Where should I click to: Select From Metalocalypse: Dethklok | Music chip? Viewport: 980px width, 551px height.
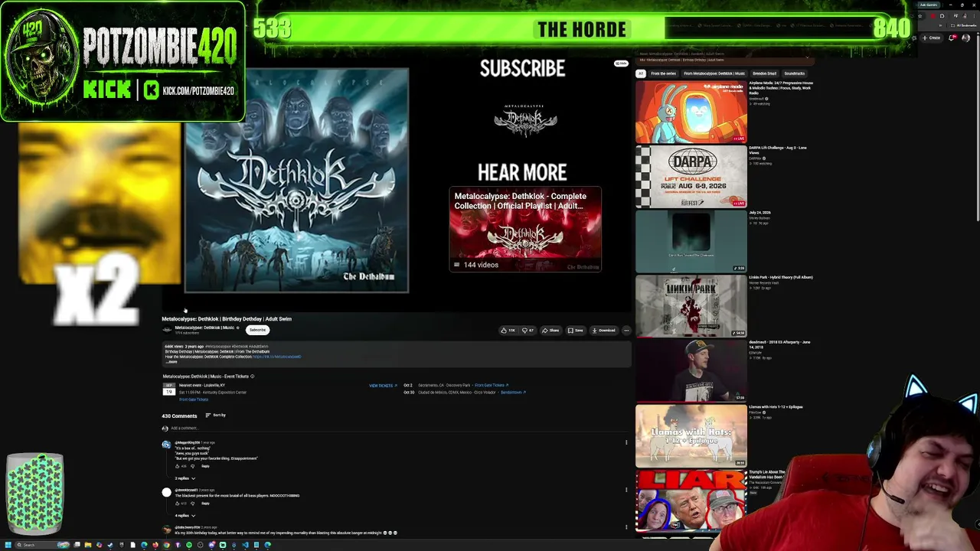click(x=714, y=73)
